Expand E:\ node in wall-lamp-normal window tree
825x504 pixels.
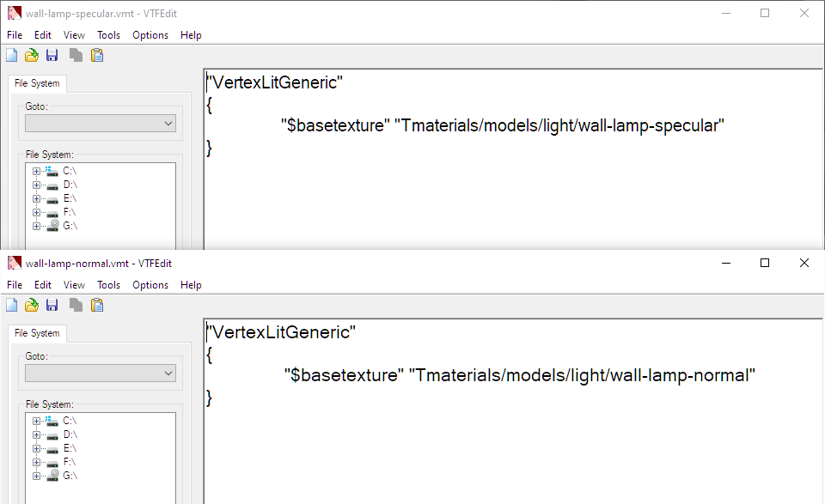pos(36,448)
